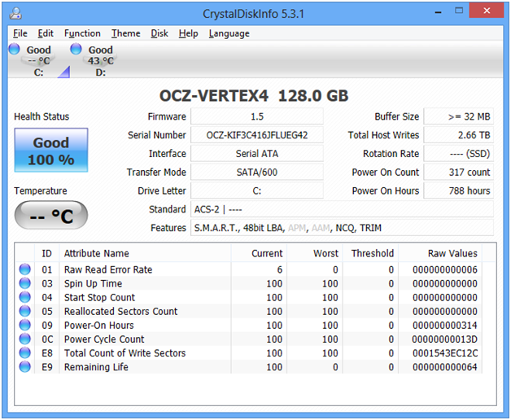Select the Power-On Hours attribute name

[x=99, y=326]
